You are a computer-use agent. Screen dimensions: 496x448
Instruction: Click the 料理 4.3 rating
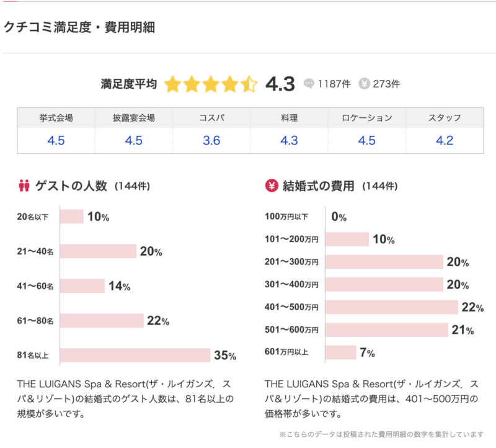pos(289,141)
